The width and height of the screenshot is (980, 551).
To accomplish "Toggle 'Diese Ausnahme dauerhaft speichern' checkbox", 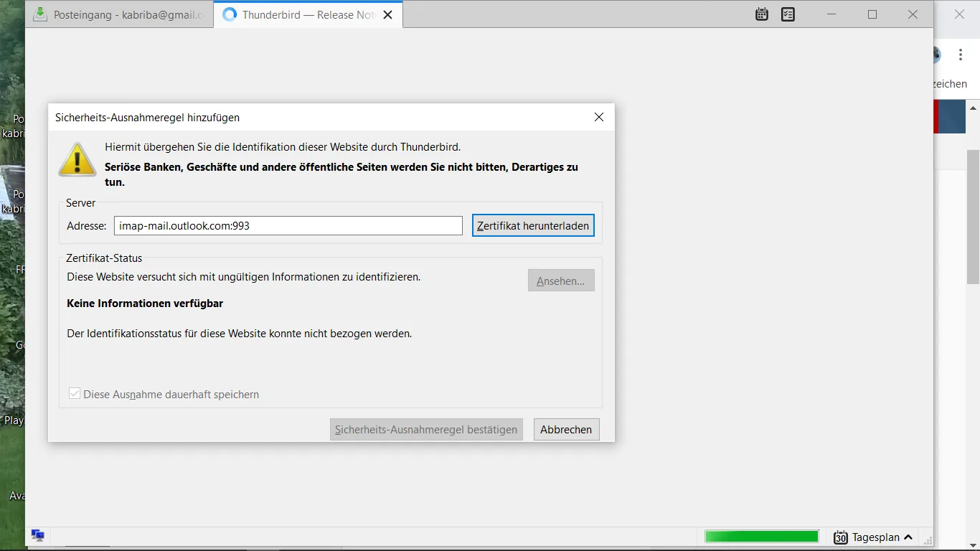I will point(75,394).
